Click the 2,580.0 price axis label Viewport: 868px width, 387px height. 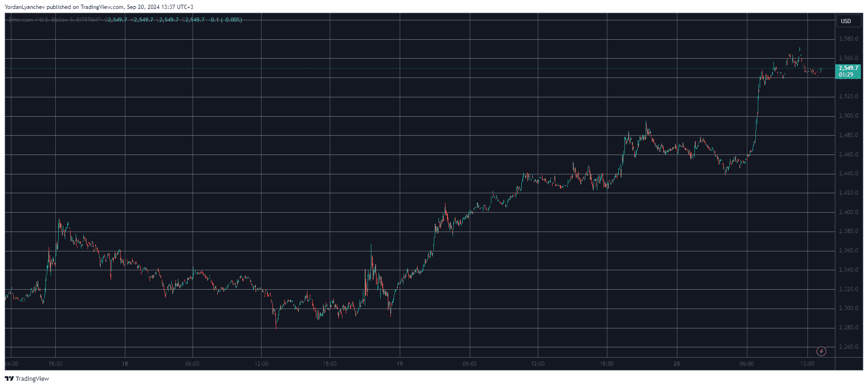tap(849, 39)
